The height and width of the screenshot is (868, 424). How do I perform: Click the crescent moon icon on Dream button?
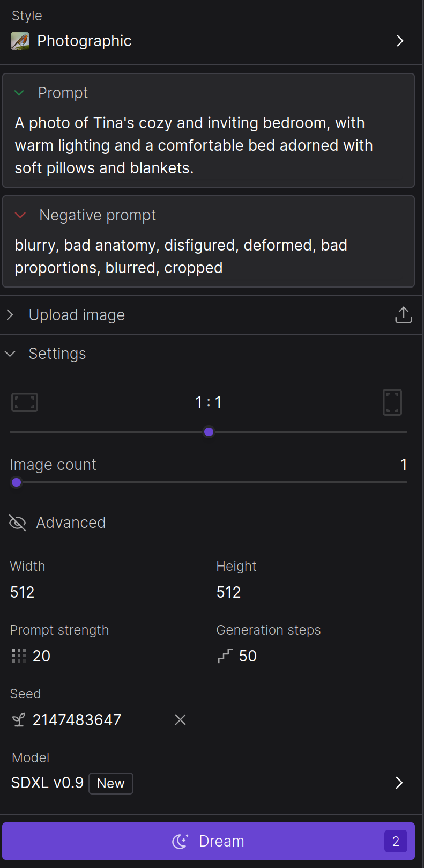click(x=179, y=841)
